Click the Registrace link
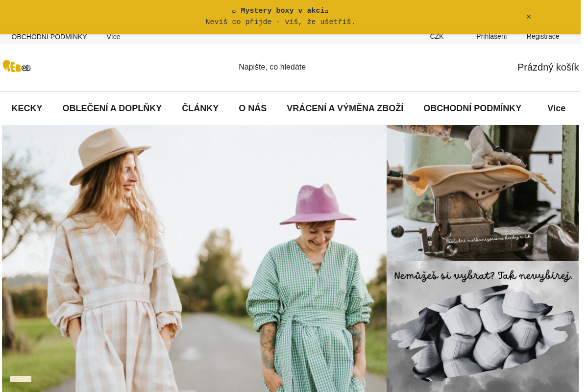Viewport: 588px width, 392px height. point(543,36)
